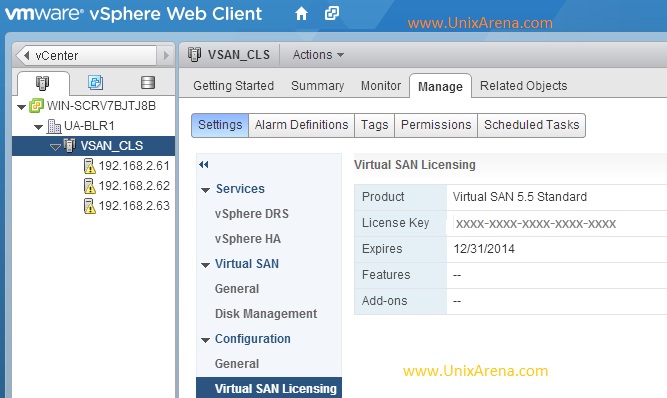Go to the vSphere Home icon

[301, 14]
